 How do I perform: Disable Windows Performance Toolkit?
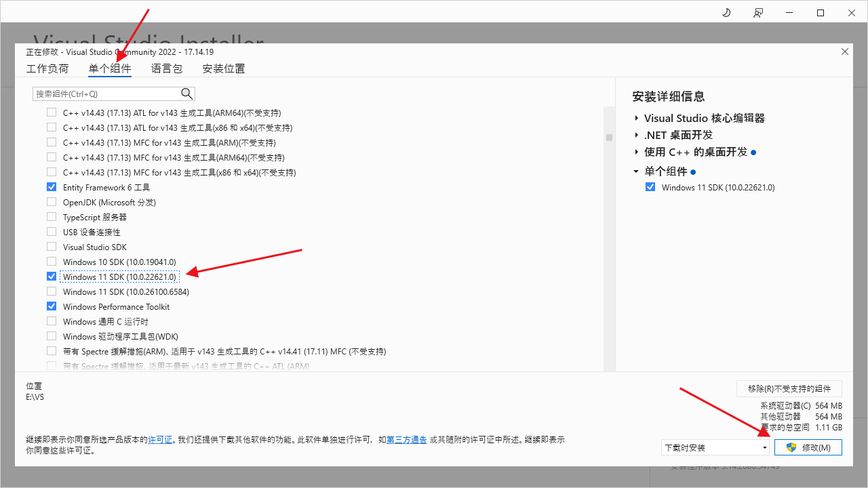51,306
